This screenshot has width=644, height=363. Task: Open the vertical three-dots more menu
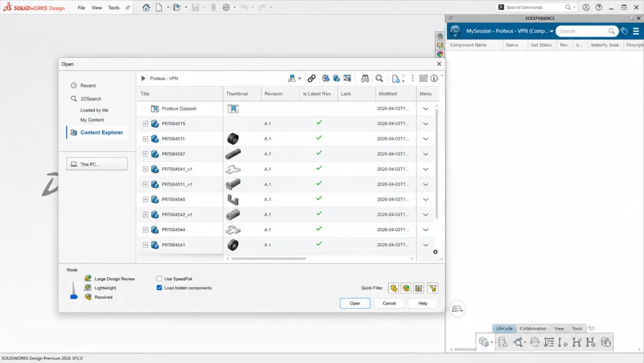(413, 78)
